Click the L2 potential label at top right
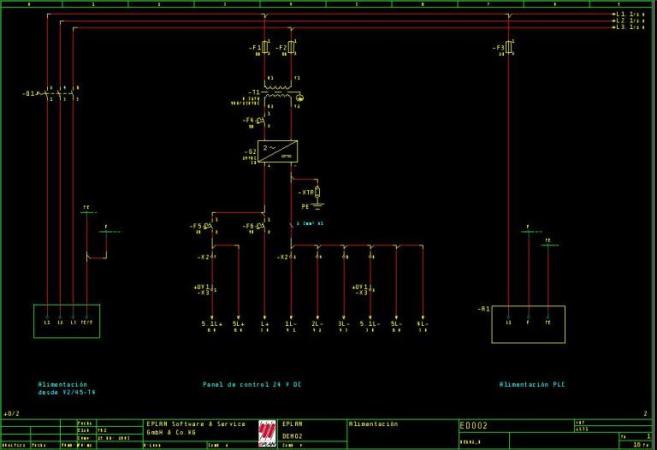657x450 pixels. coord(621,21)
